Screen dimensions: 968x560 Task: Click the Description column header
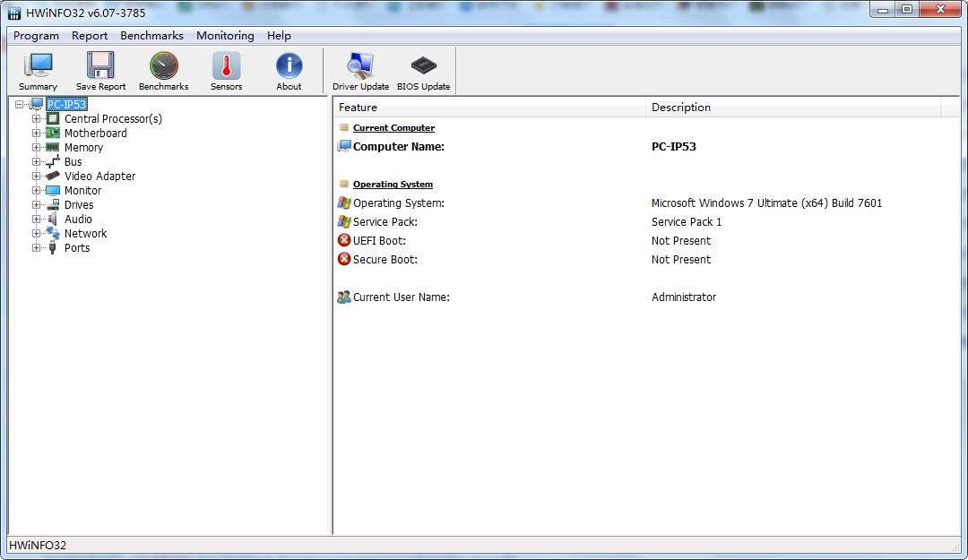click(x=793, y=108)
